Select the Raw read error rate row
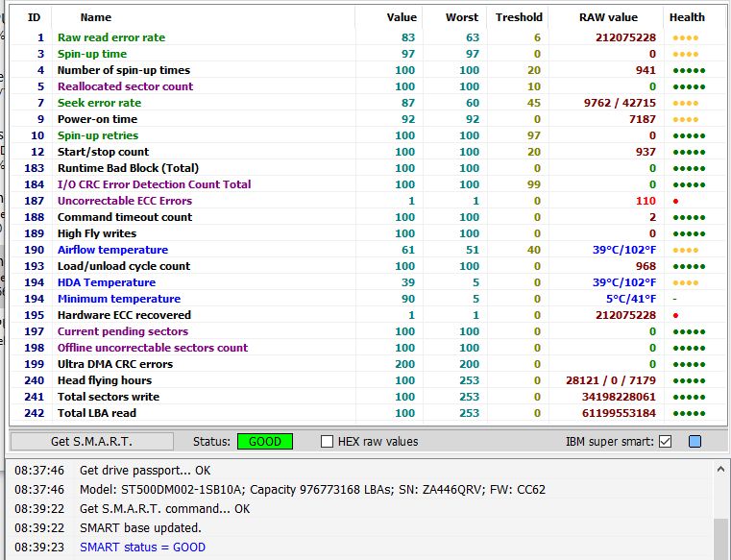 coord(368,37)
